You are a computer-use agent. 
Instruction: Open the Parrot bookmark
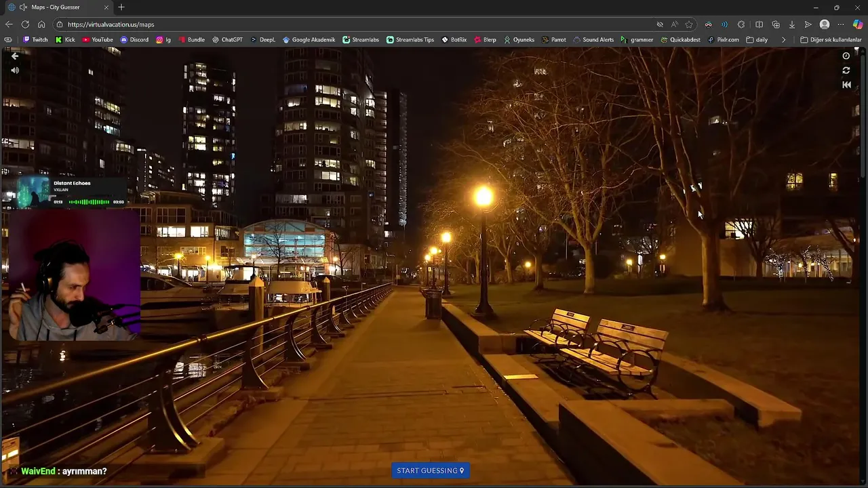coord(553,40)
